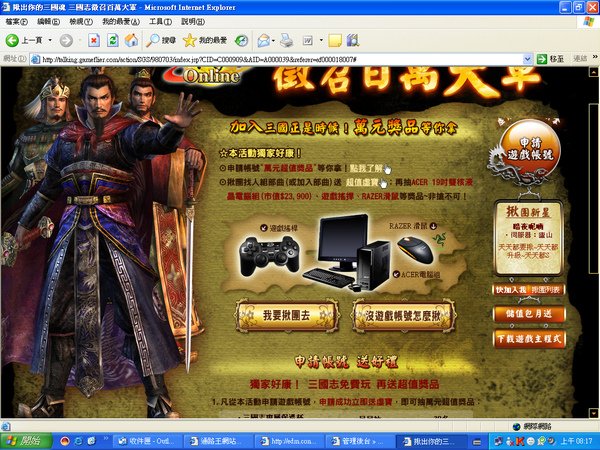The width and height of the screenshot is (600, 450).
Task: Click the 快加入我 button
Action: tap(511, 290)
